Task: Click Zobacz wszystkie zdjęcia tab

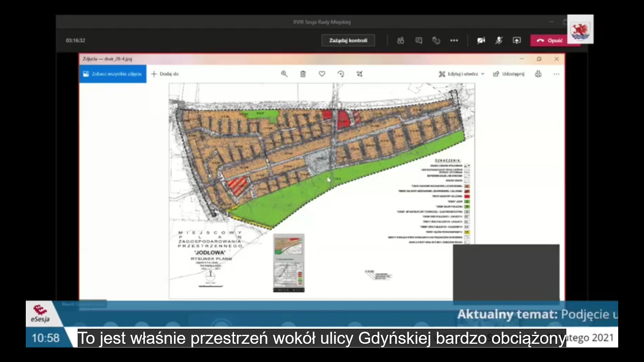Action: pyautogui.click(x=113, y=74)
